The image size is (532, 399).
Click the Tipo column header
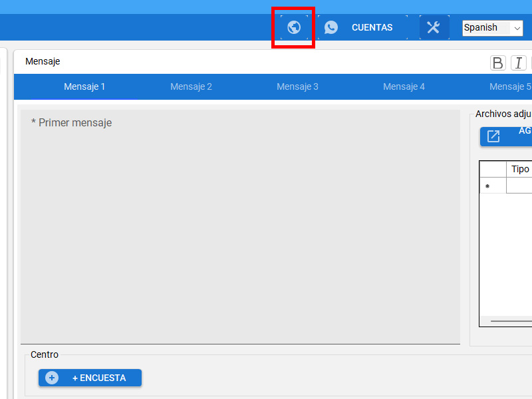(x=520, y=169)
